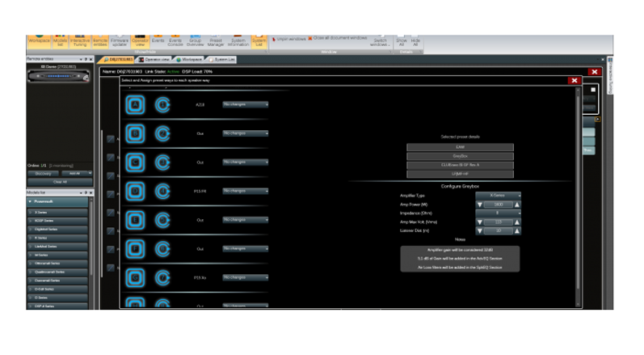Select channel F square icon

pos(135,248)
